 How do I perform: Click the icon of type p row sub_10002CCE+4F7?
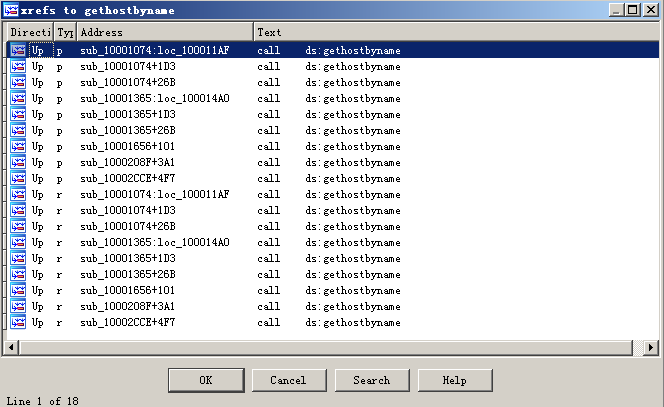pos(18,178)
